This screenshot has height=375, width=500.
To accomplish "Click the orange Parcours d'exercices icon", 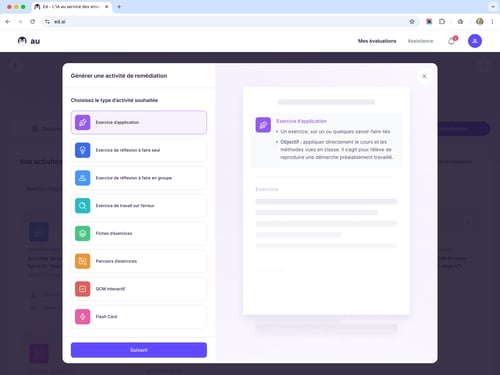I will (83, 261).
